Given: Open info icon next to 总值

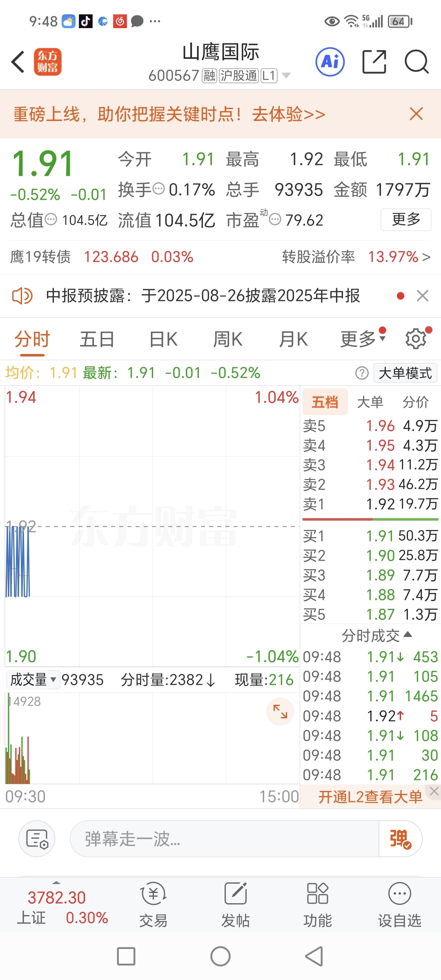Looking at the screenshot, I should (x=51, y=219).
